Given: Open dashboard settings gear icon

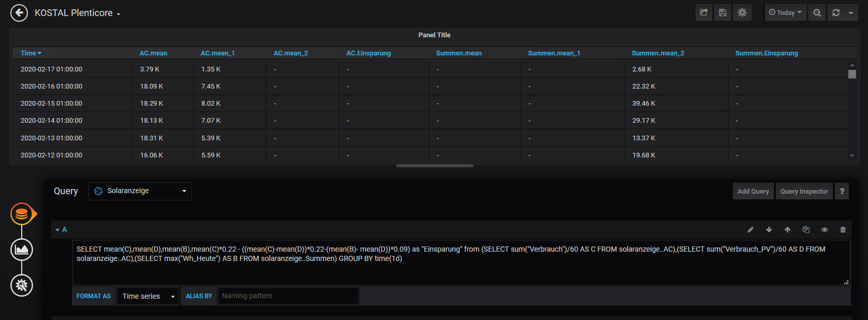Looking at the screenshot, I should pos(742,12).
